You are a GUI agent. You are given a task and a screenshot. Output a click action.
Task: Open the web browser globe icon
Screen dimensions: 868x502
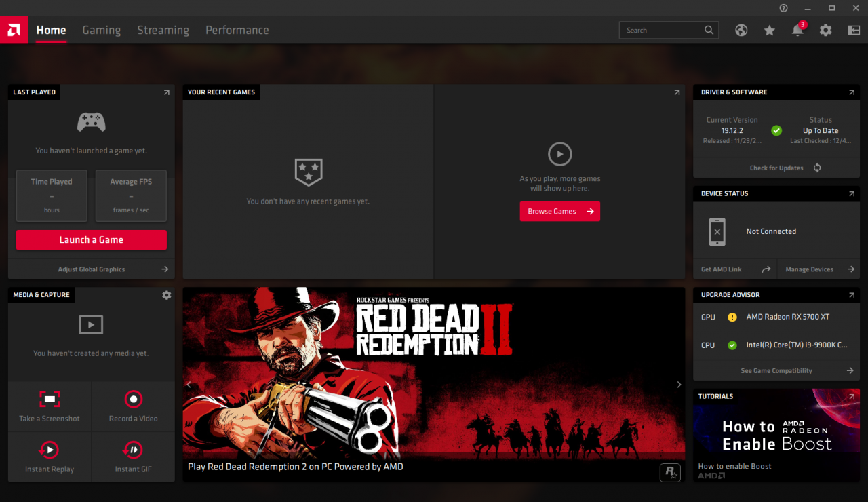pos(741,30)
